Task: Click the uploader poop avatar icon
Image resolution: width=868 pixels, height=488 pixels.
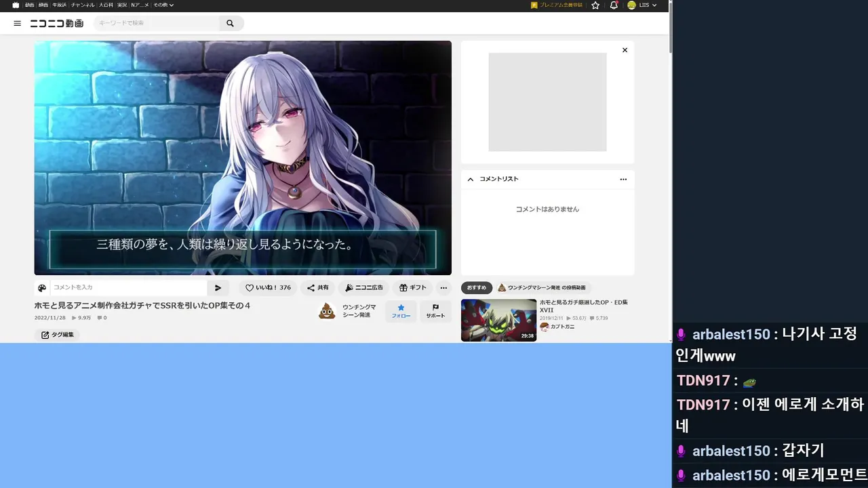Action: point(327,311)
